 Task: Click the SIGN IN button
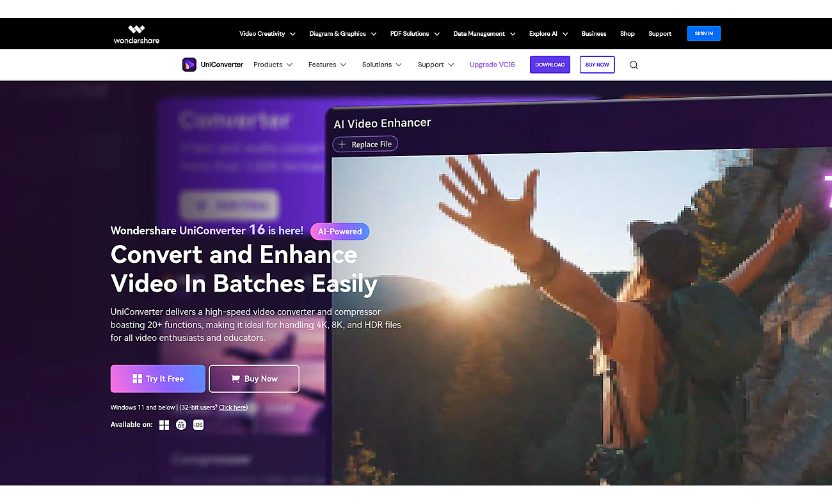(704, 34)
